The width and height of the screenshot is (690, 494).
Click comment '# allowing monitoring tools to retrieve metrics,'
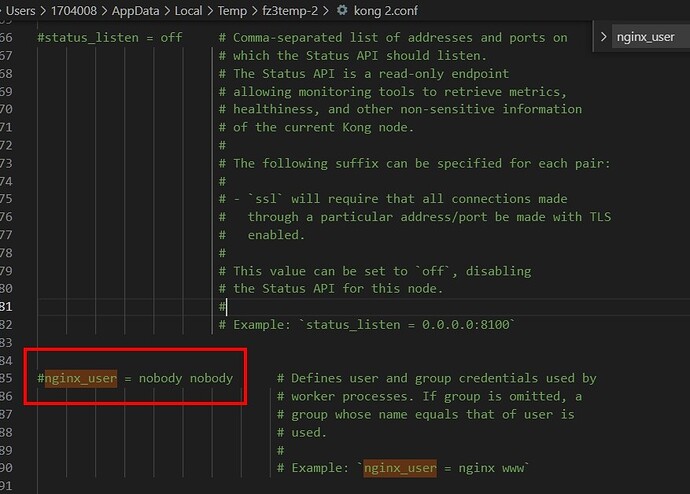coord(393,92)
